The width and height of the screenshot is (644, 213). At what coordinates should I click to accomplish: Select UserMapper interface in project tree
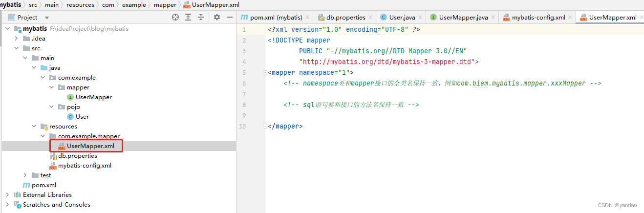click(93, 97)
